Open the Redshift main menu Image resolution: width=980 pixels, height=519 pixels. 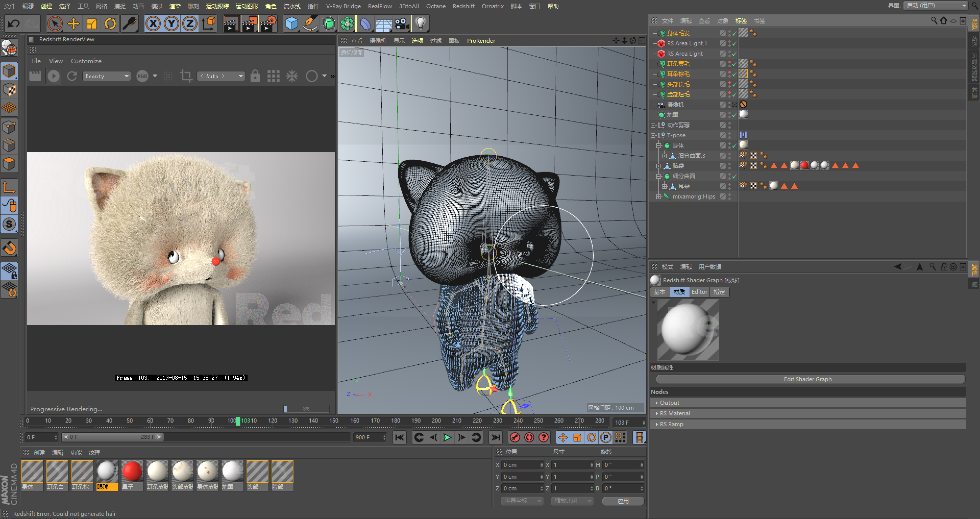(463, 6)
